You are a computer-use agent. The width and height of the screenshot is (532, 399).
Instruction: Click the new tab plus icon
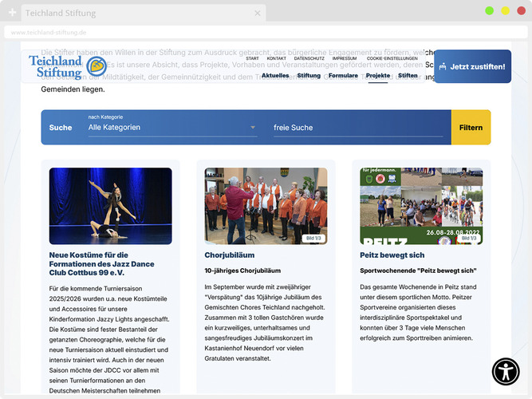click(12, 13)
